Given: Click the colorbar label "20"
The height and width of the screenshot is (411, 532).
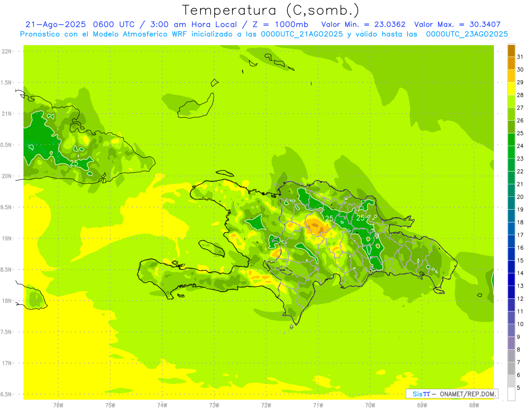Looking at the screenshot, I should pos(520,197).
